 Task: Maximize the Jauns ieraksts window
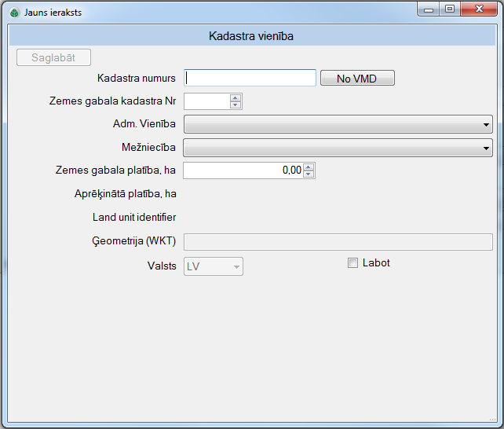click(x=449, y=9)
